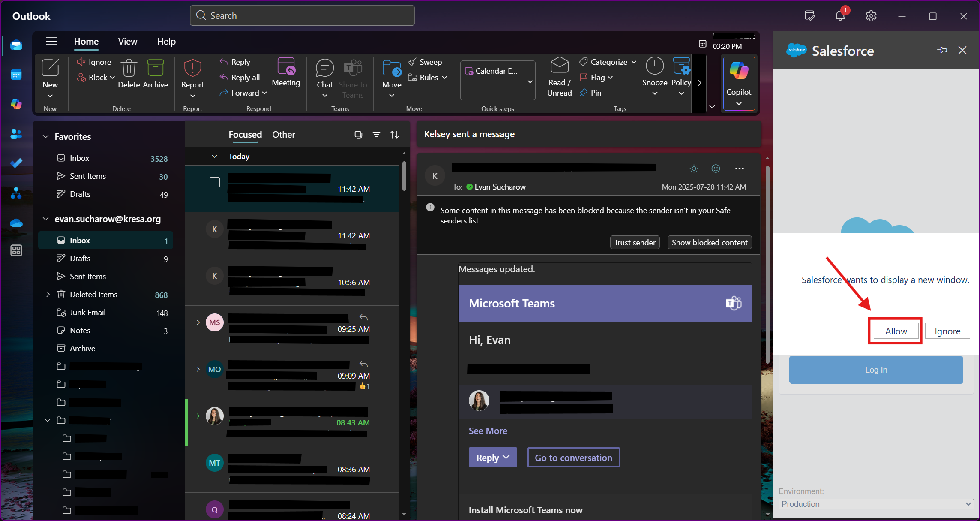Screen dimensions: 980x521
Task: Switch to the View ribbon tab
Action: [x=128, y=42]
